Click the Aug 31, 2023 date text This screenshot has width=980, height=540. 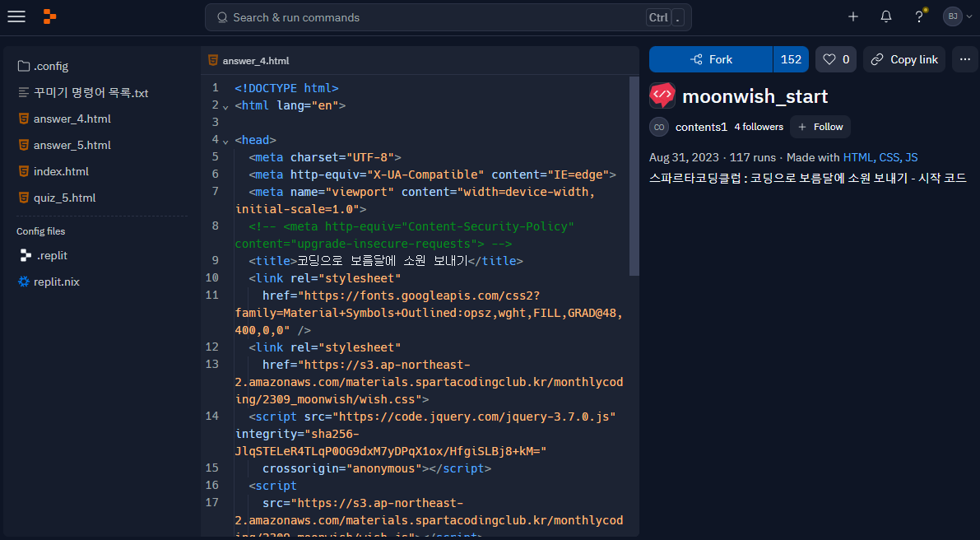pyautogui.click(x=685, y=157)
